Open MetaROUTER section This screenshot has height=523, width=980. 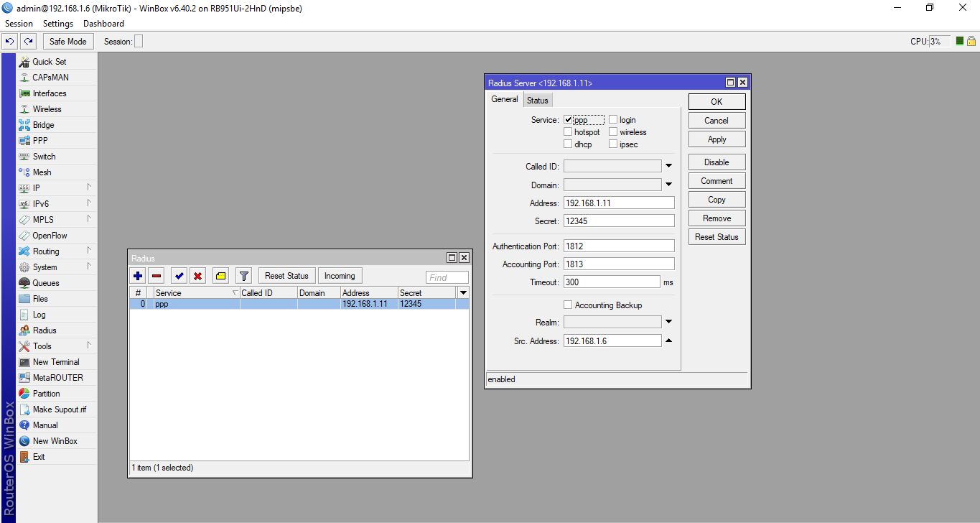pos(56,378)
